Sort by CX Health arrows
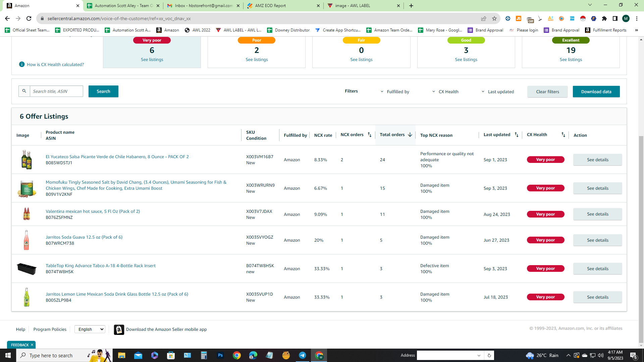The height and width of the screenshot is (362, 644). [563, 135]
